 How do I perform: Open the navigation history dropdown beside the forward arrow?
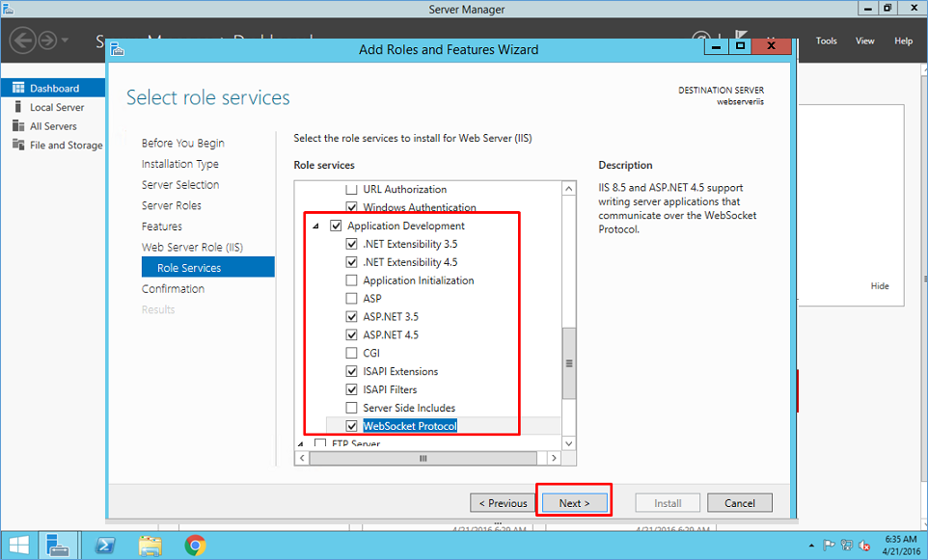tap(65, 40)
